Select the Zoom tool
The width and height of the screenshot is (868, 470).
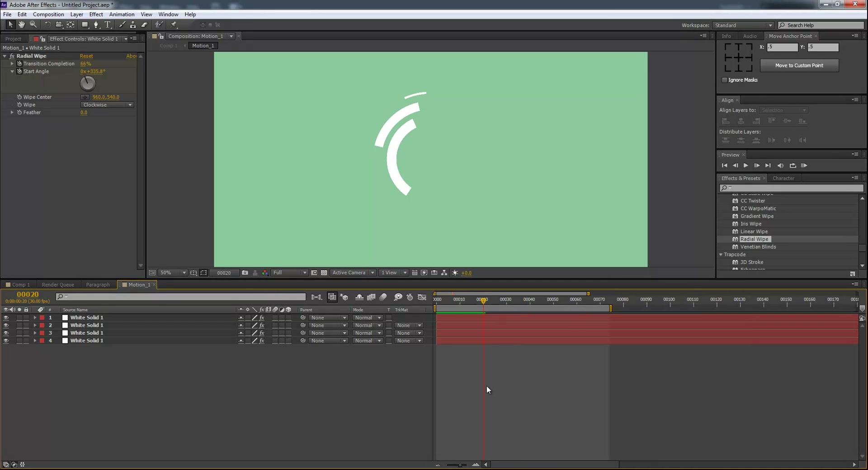pyautogui.click(x=33, y=25)
